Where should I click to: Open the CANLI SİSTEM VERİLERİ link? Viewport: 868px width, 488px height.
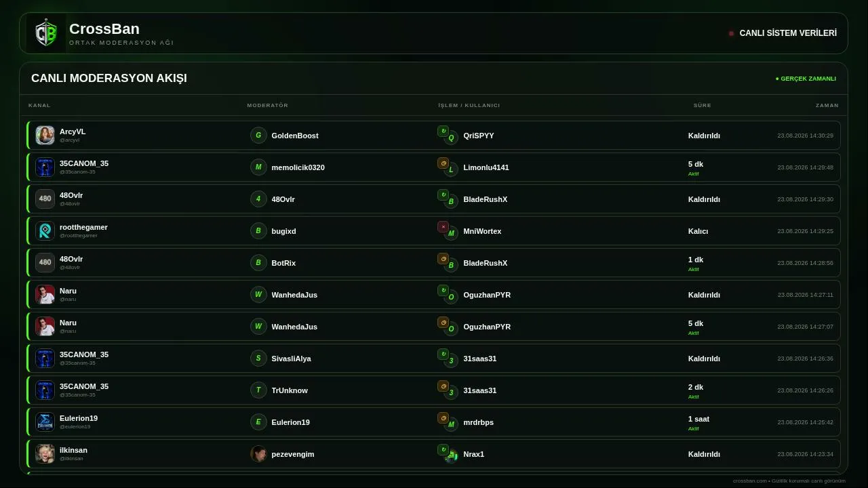click(x=788, y=33)
